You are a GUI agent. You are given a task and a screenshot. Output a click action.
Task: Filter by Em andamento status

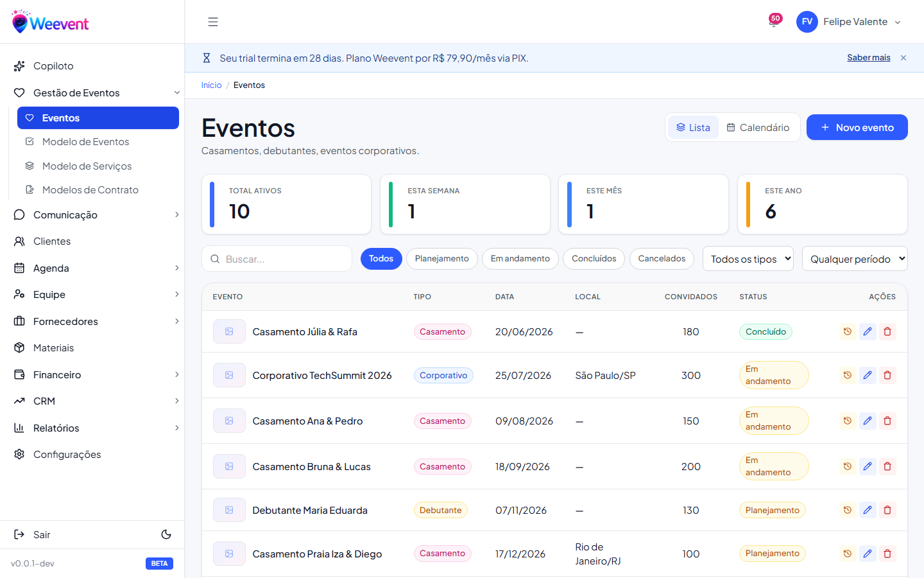click(x=520, y=259)
